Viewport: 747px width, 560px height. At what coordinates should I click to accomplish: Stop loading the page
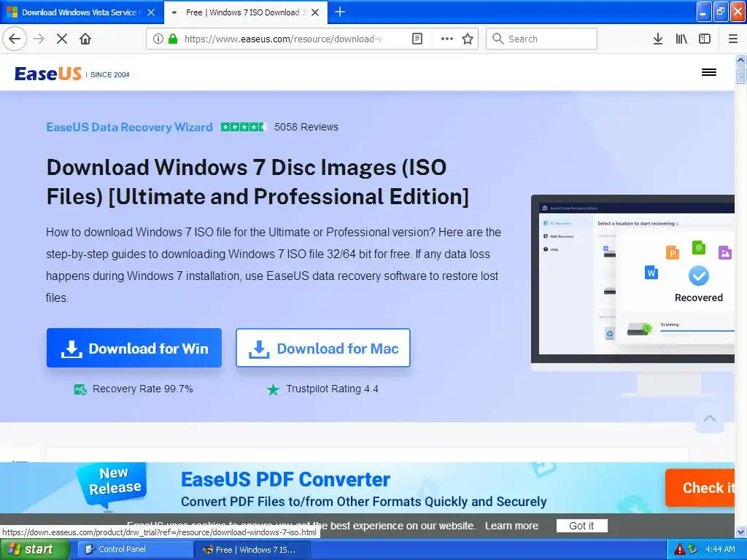coord(61,39)
